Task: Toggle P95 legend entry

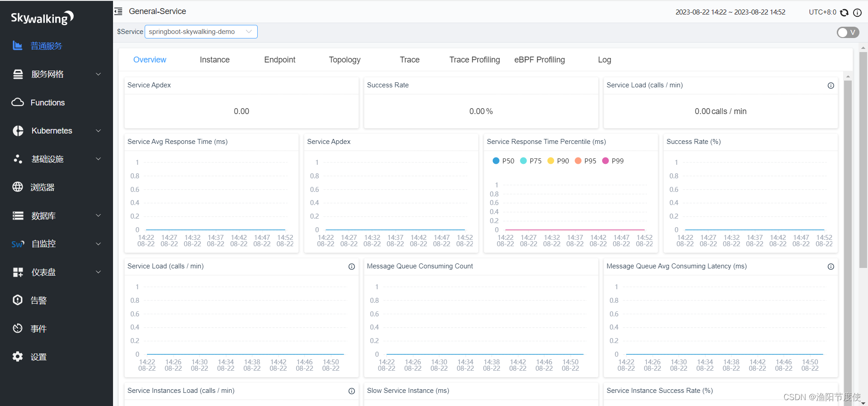Action: 585,161
